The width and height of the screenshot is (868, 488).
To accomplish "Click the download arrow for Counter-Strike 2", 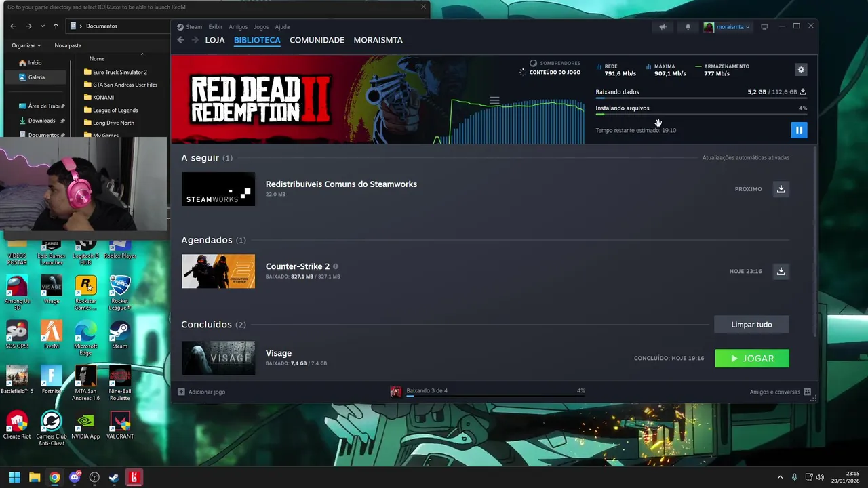I will 781,271.
